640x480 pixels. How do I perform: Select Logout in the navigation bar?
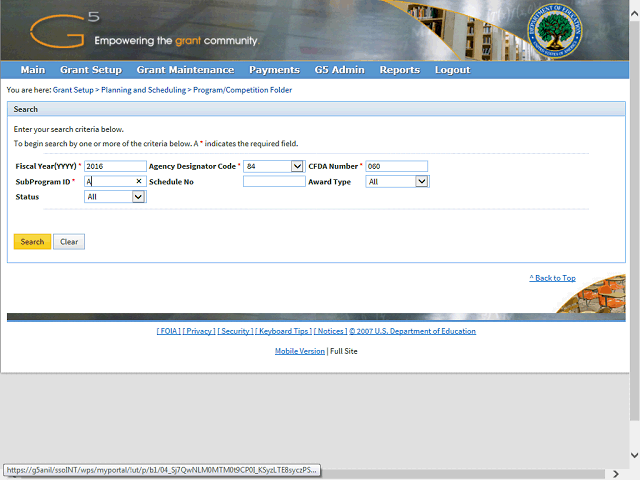click(x=453, y=70)
